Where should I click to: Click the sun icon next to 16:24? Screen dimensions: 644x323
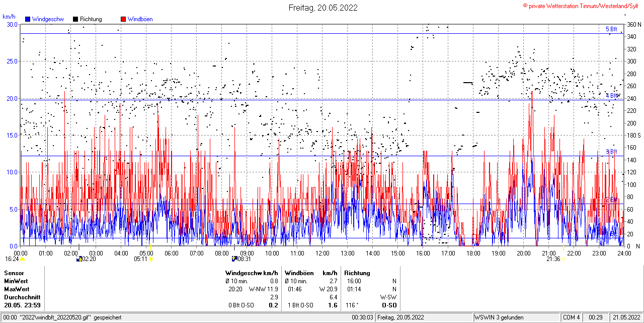(x=23, y=259)
